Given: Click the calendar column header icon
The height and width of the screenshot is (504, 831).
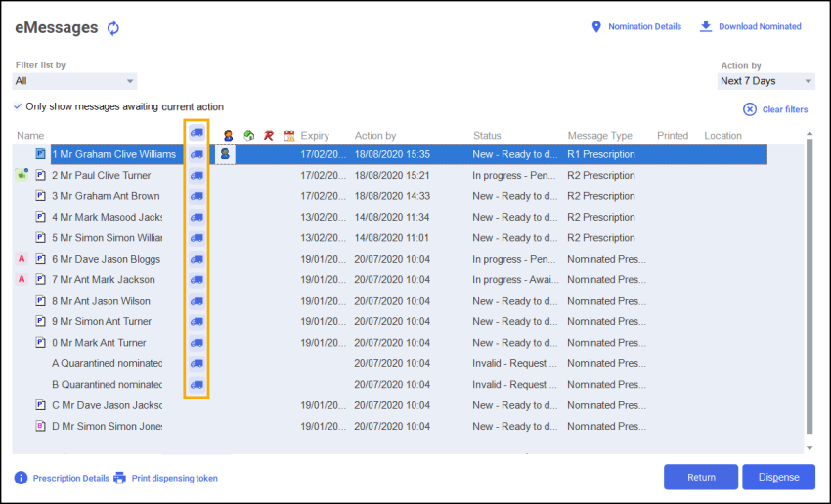Looking at the screenshot, I should [x=288, y=136].
